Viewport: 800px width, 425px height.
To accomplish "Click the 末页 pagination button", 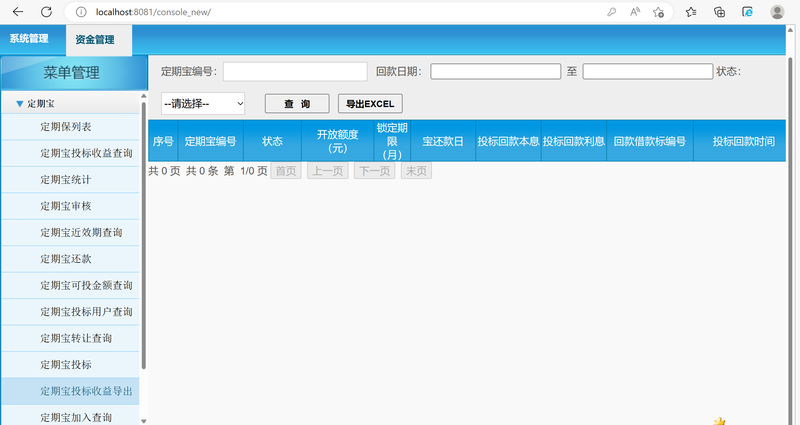I will [416, 171].
